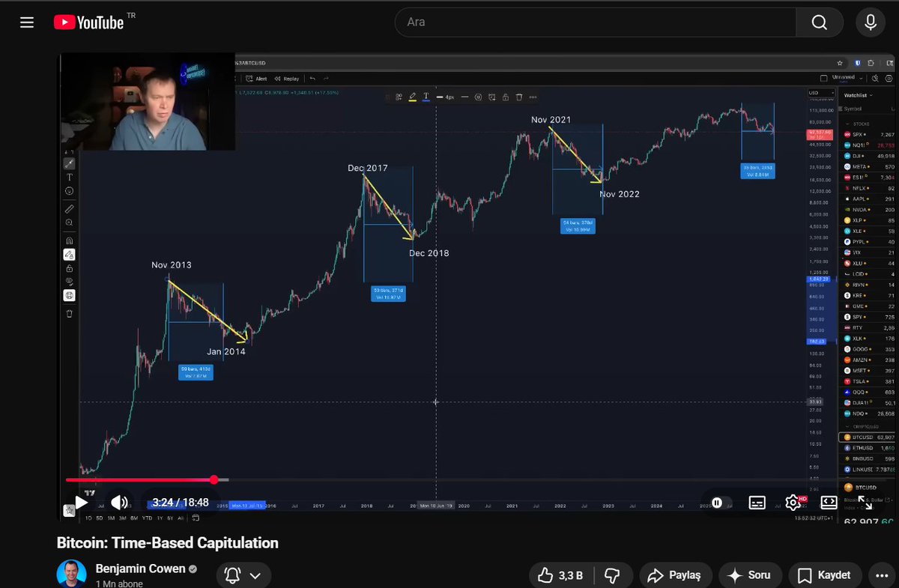The width and height of the screenshot is (899, 588).
Task: Open the Benjamin Cowen channel avatar
Action: tap(71, 574)
